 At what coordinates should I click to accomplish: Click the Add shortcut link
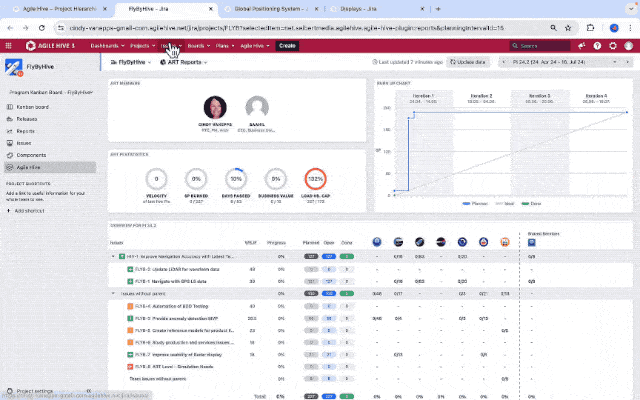[29, 211]
